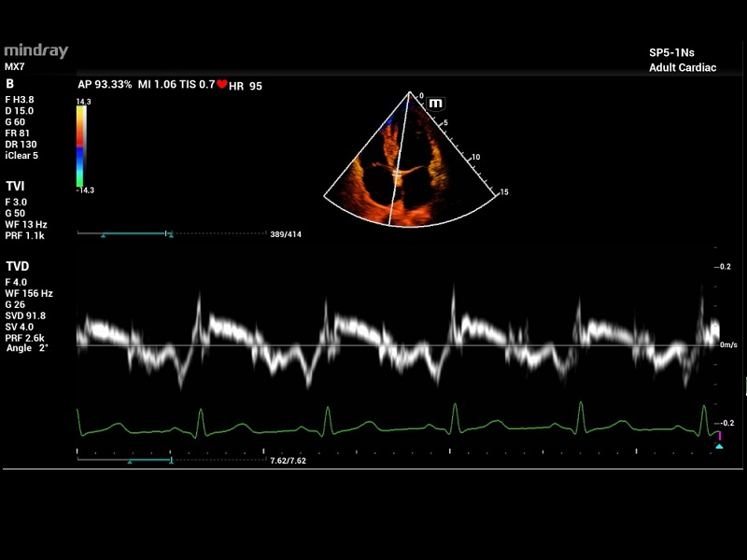Click right cyan marker on upper cine bar
Image resolution: width=747 pixels, height=560 pixels.
coord(169,235)
